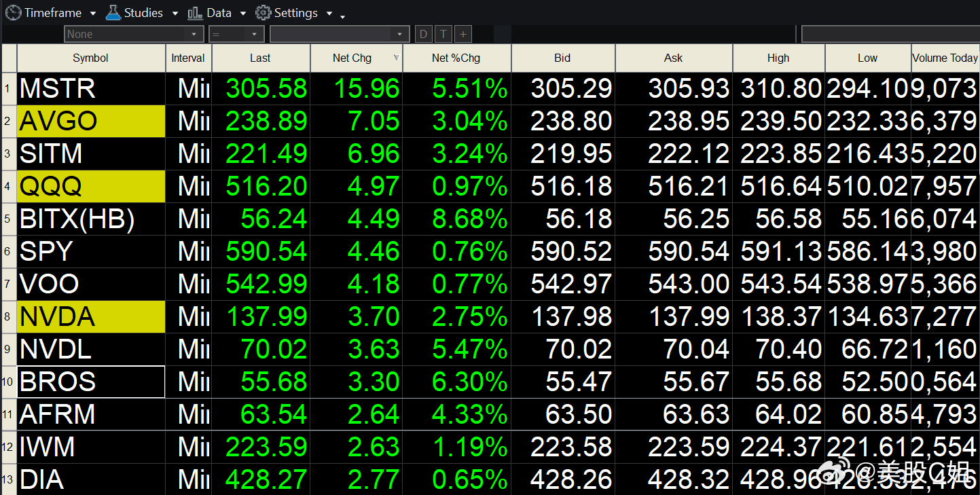This screenshot has width=980, height=495.
Task: Click VOO ask 543.00
Action: click(689, 285)
